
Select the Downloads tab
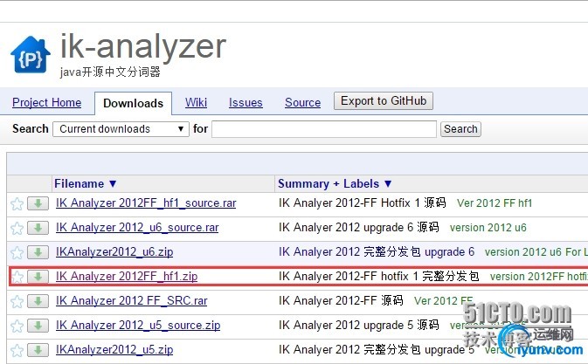pyautogui.click(x=133, y=103)
